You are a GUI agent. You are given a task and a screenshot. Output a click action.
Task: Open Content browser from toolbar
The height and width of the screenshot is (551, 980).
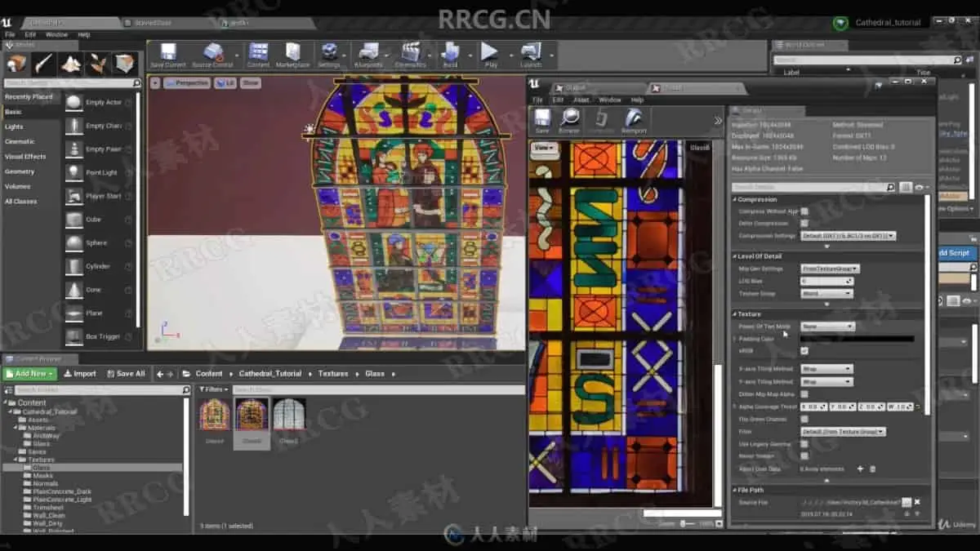(258, 55)
